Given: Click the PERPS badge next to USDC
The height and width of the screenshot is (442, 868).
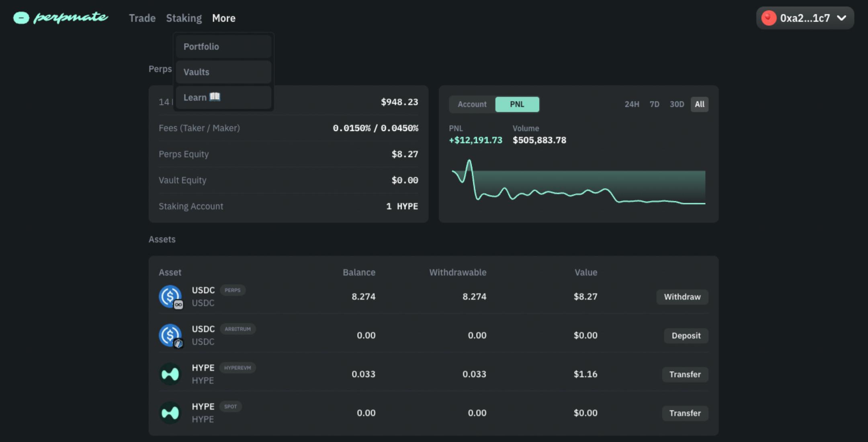Looking at the screenshot, I should pos(233,290).
